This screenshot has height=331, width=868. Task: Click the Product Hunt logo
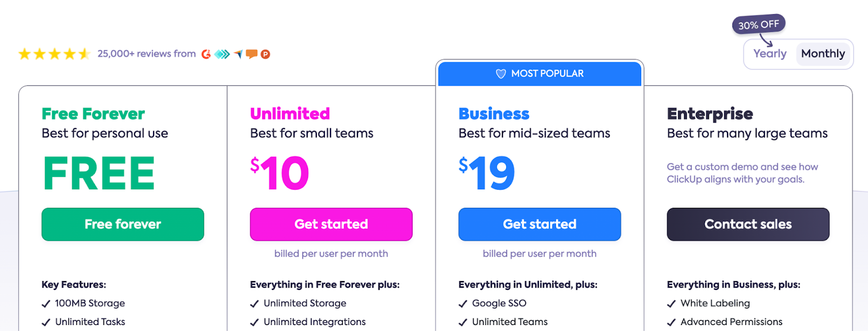coord(265,54)
